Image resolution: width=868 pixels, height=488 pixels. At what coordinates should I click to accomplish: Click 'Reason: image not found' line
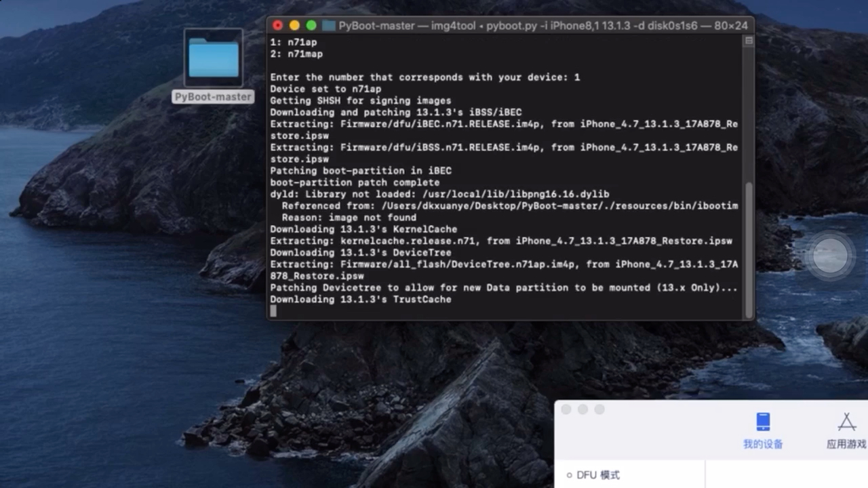pos(349,218)
